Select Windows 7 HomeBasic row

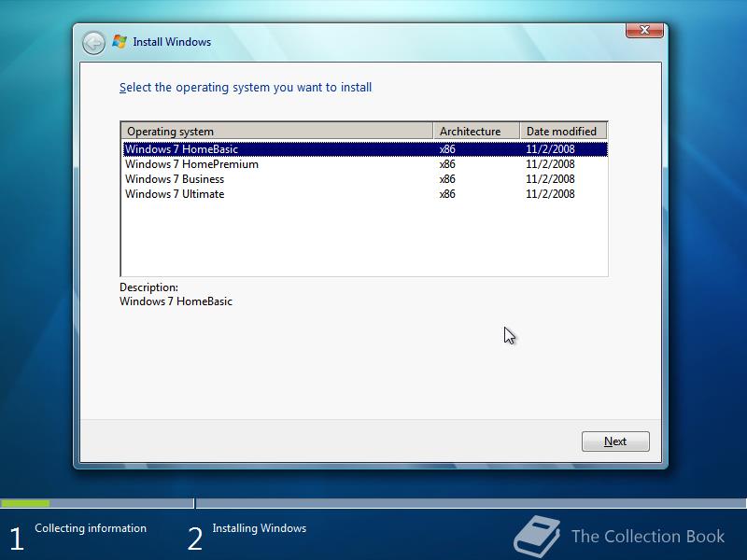365,149
